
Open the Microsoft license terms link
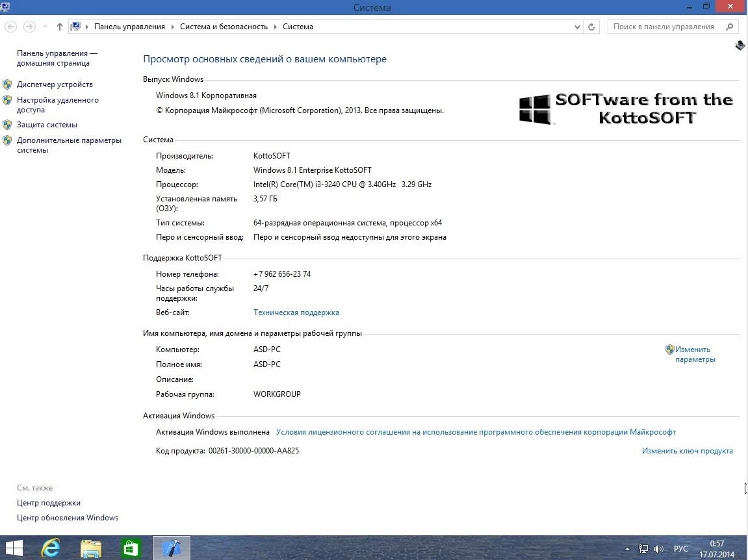476,432
